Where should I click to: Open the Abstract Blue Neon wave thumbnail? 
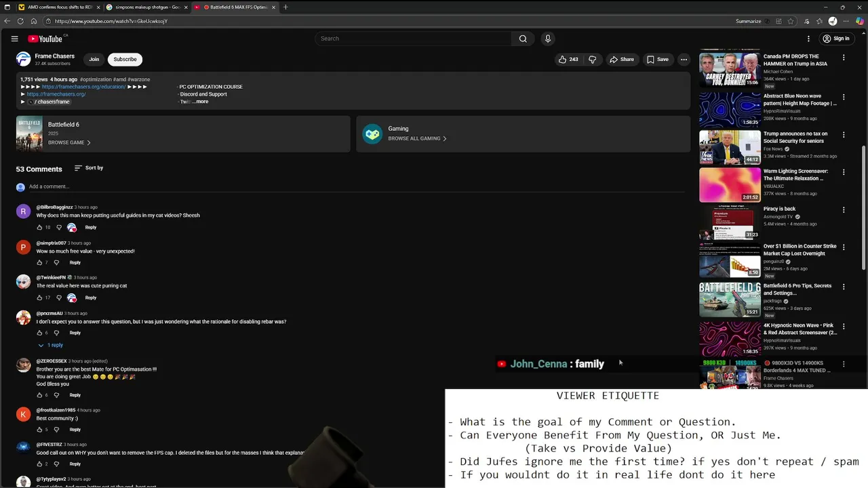point(730,109)
